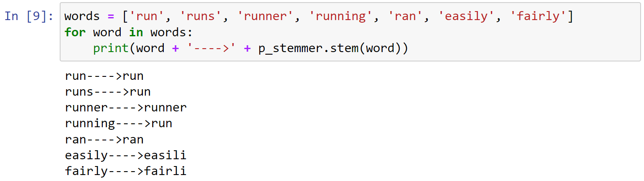Click output line runner---->runner
The width and height of the screenshot is (644, 181).
[126, 108]
